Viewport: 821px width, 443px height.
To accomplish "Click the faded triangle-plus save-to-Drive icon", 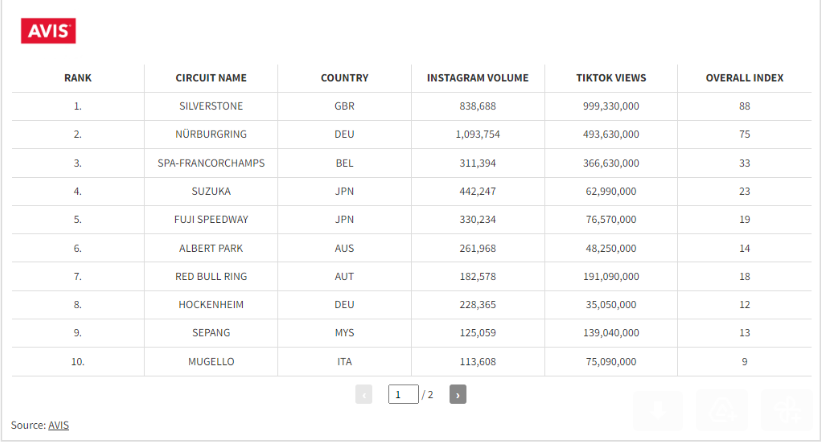I will pos(722,411).
